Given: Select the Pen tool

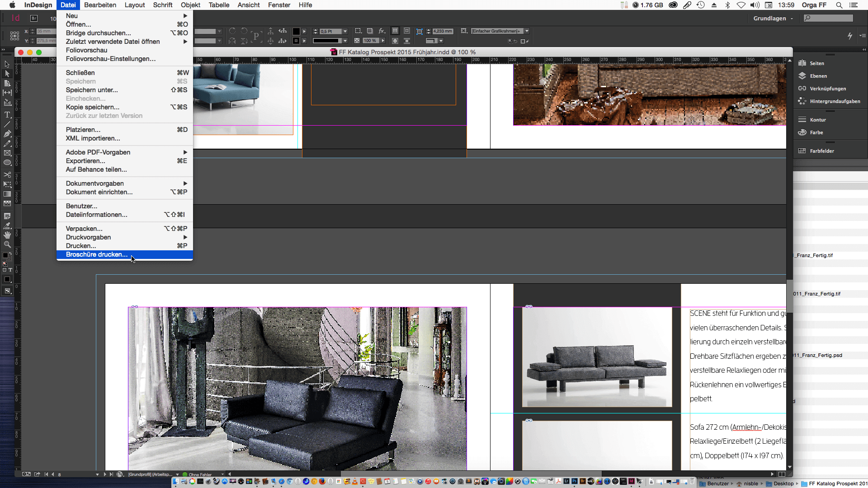Looking at the screenshot, I should pos(7,134).
